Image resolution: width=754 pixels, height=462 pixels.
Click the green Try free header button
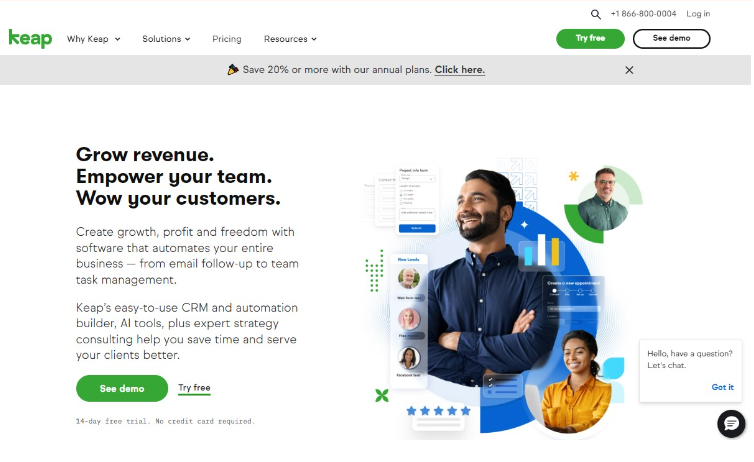coord(590,38)
